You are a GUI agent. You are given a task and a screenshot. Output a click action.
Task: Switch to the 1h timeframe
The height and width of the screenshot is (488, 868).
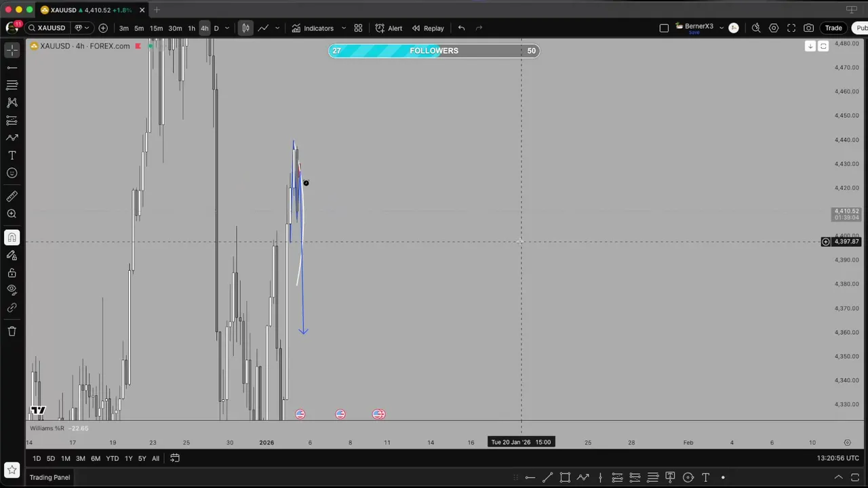coord(191,28)
